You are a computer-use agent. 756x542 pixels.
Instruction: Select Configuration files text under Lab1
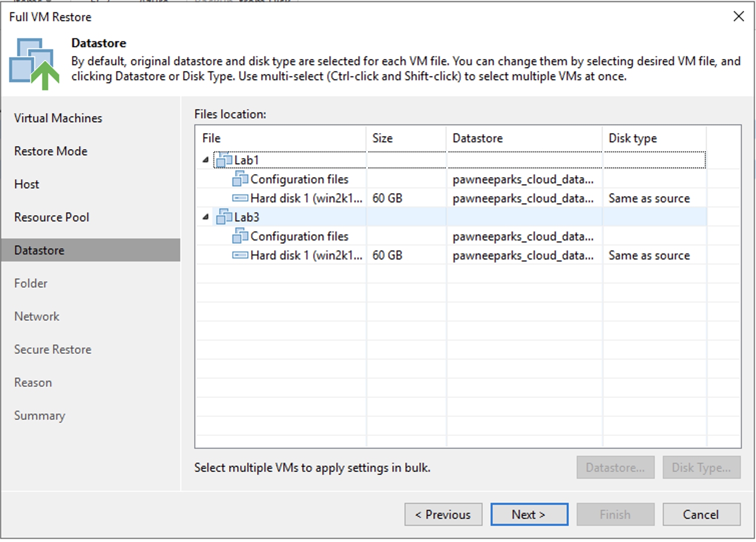pyautogui.click(x=299, y=179)
